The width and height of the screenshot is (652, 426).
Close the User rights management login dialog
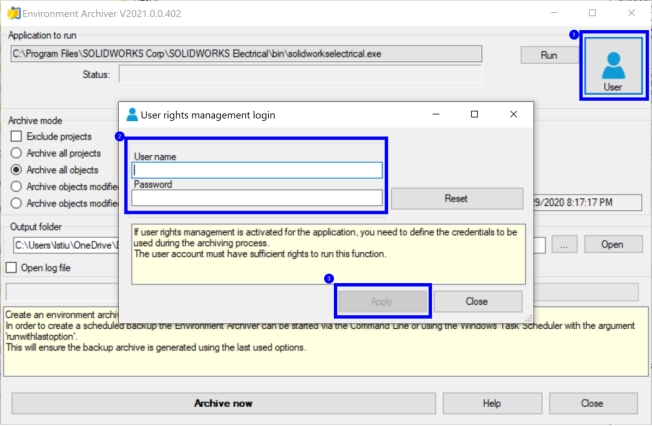514,114
